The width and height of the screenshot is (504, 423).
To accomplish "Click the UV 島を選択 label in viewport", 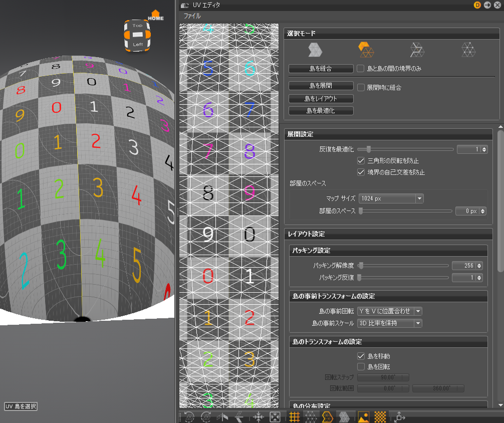I will 21,406.
